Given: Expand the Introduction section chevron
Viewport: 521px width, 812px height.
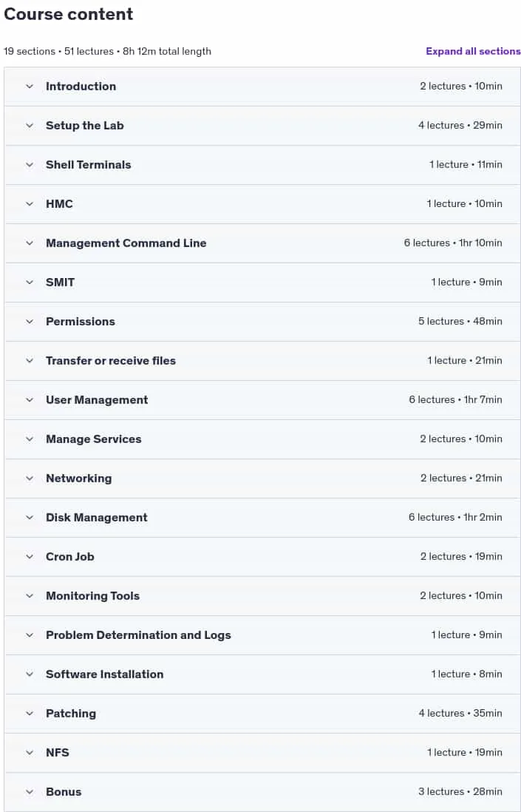Looking at the screenshot, I should (30, 87).
